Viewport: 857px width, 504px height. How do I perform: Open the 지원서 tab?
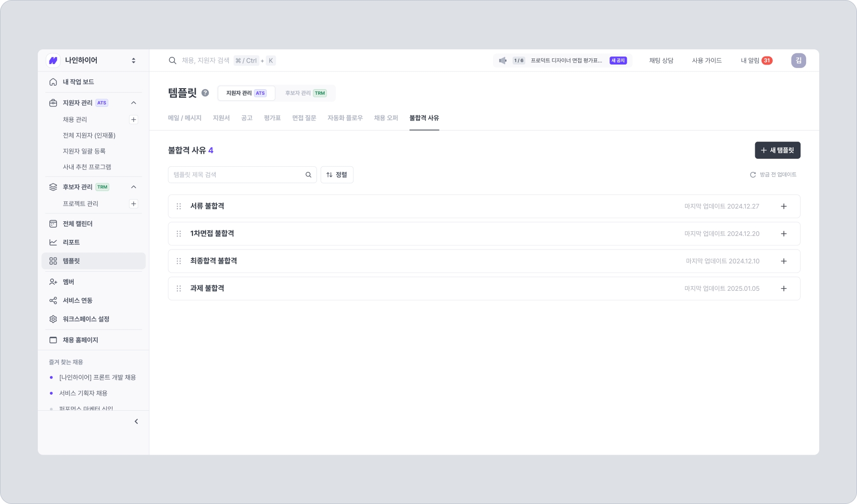221,118
